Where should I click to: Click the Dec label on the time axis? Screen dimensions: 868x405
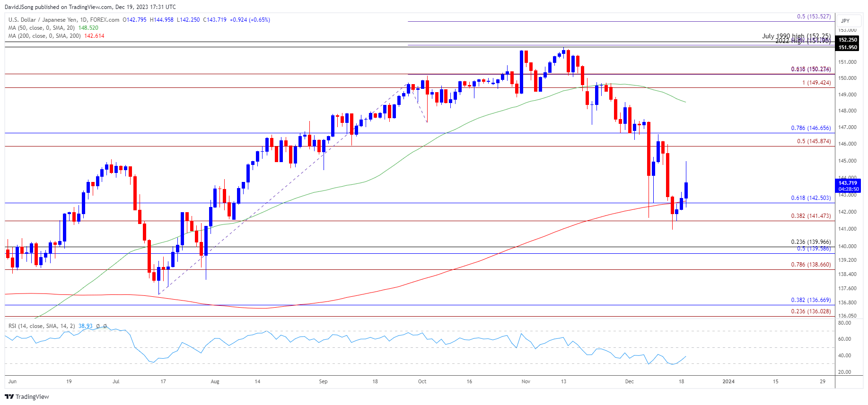(629, 381)
